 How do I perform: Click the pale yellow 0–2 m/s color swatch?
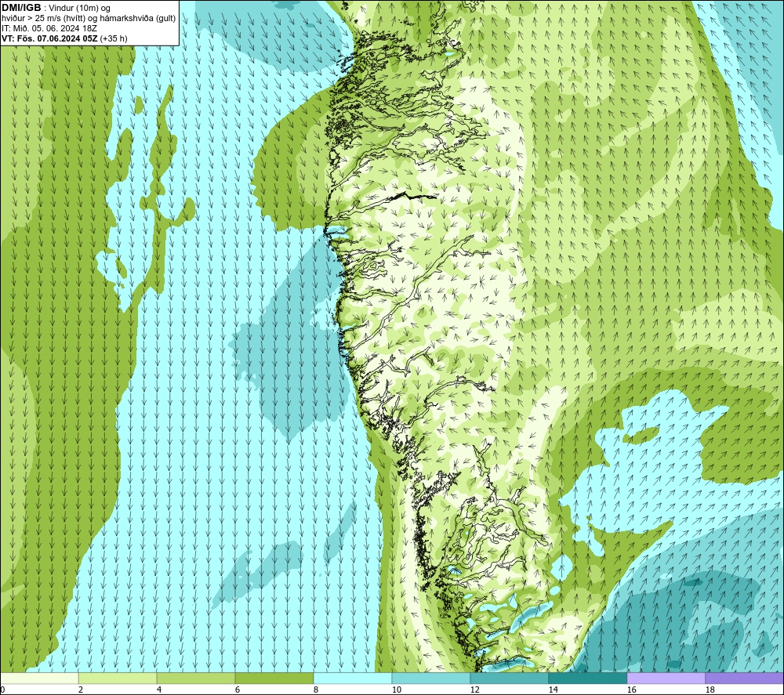39,678
